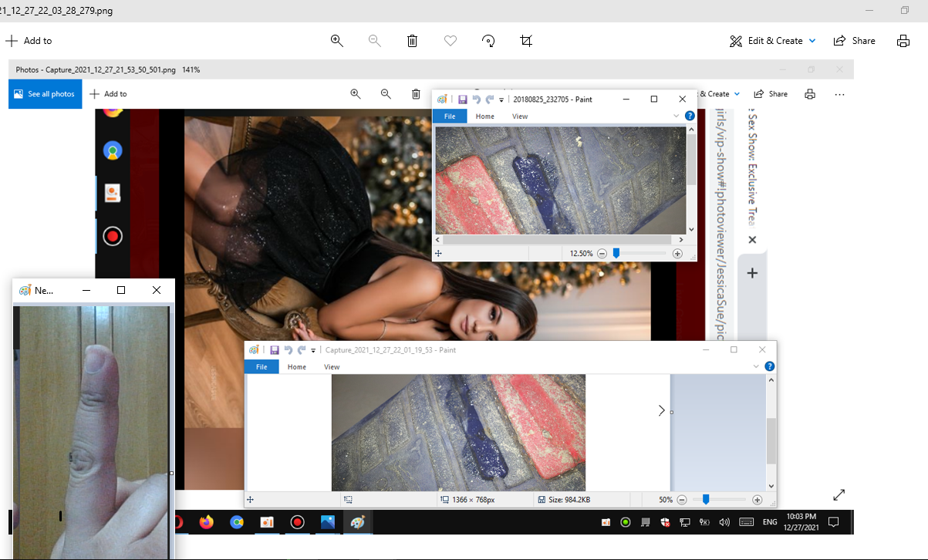Open File menu in Capture_2021 Paint window

pos(262,367)
